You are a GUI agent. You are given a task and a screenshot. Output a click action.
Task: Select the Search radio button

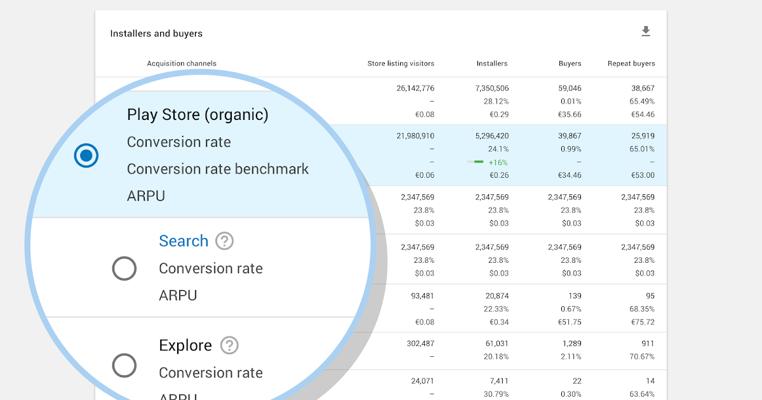click(x=124, y=268)
